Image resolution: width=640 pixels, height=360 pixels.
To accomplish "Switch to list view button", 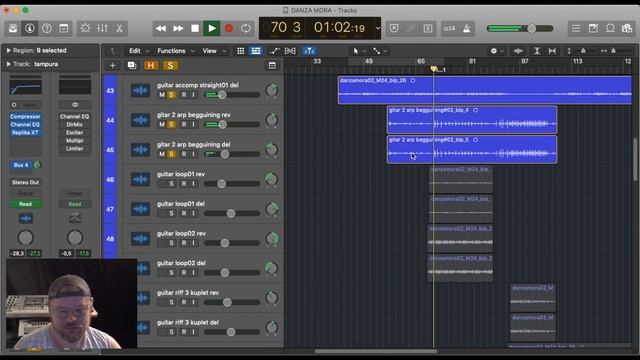I will [x=256, y=51].
